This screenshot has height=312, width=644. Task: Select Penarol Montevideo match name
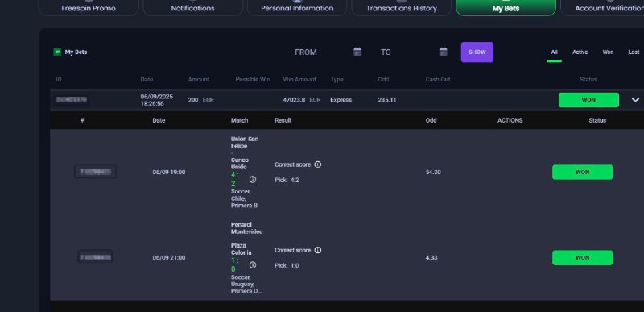click(x=246, y=228)
